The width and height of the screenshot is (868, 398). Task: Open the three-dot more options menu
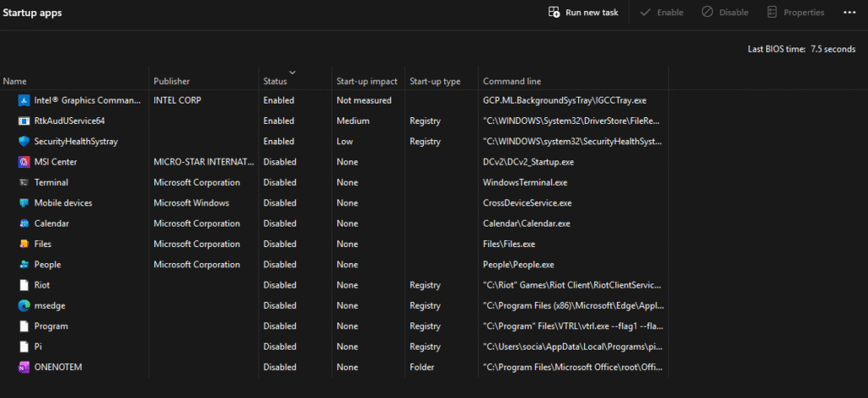(849, 13)
